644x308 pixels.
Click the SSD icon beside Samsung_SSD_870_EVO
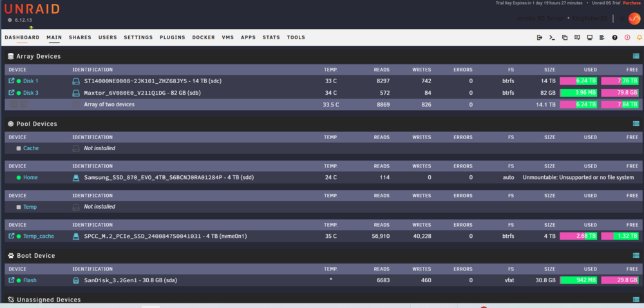[76, 177]
